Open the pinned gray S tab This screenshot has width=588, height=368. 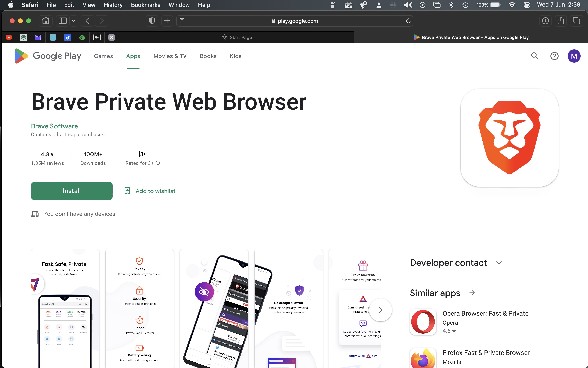111,37
